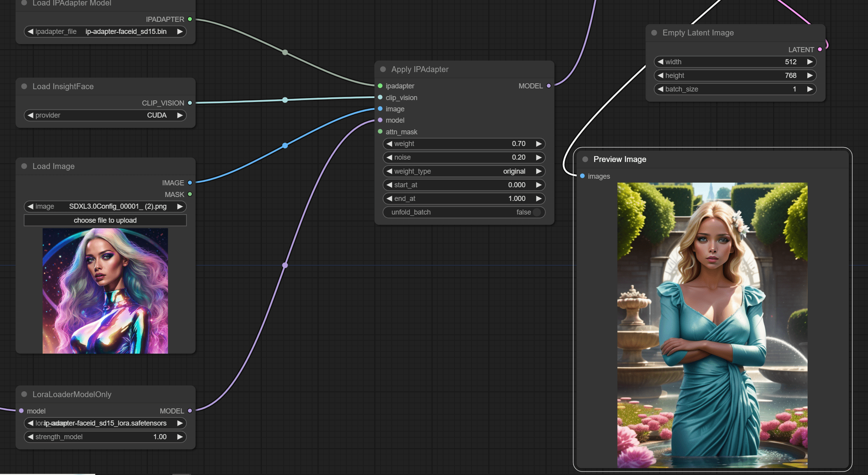Decrease end_at value with left arrow

(389, 199)
